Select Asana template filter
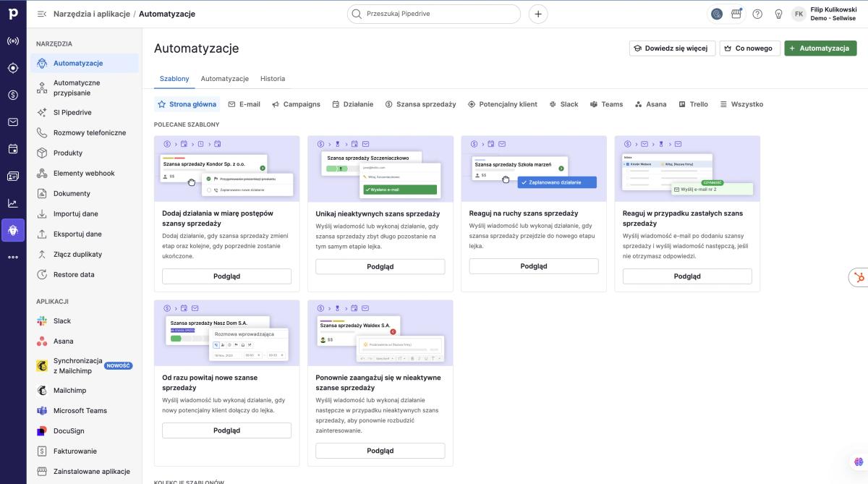868x484 pixels. click(x=650, y=104)
